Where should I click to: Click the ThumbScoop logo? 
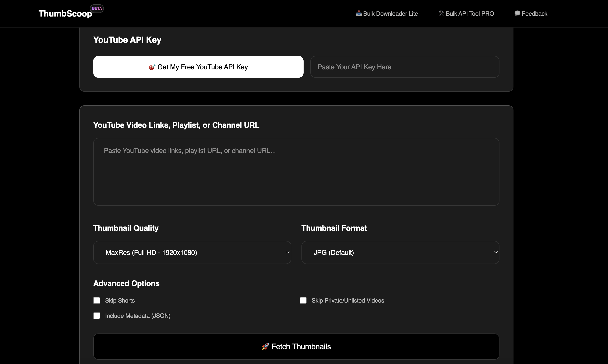coord(65,14)
